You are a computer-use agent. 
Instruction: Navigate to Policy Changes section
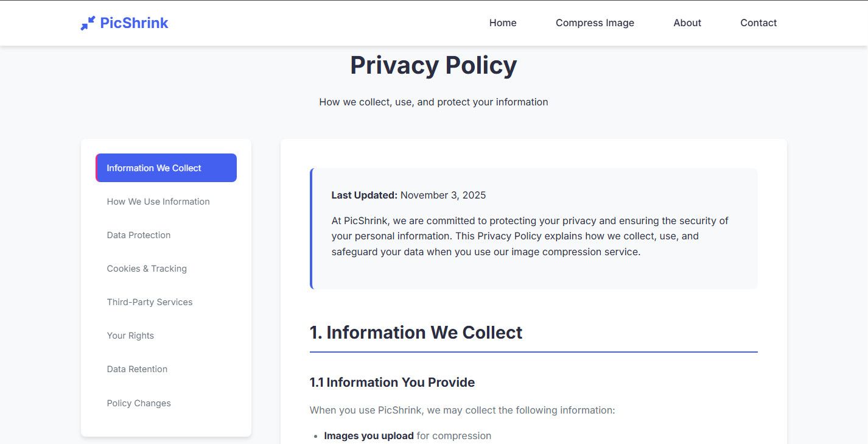pyautogui.click(x=139, y=403)
